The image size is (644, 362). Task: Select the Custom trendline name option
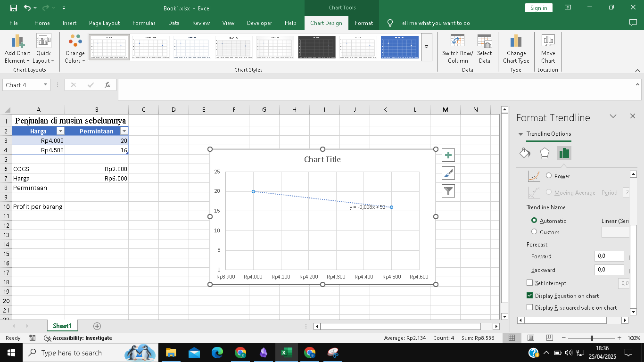click(534, 231)
